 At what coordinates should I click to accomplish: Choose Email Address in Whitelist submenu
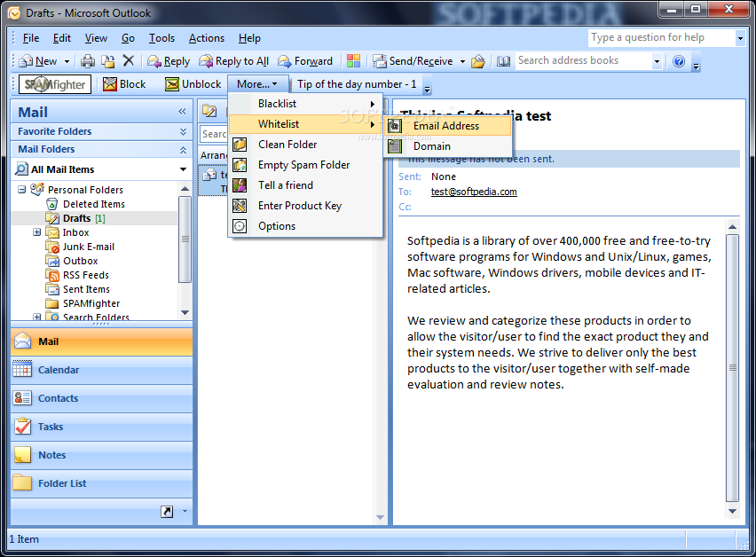click(x=448, y=126)
